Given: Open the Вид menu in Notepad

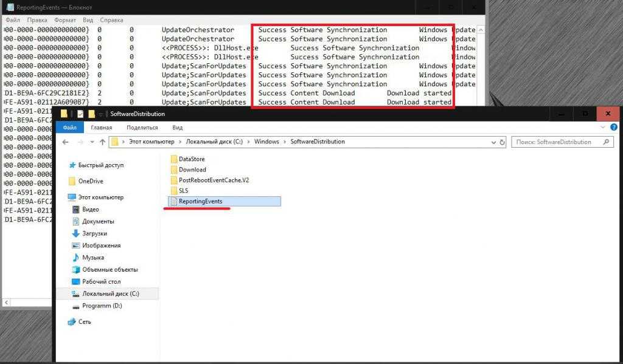Looking at the screenshot, I should [x=88, y=20].
